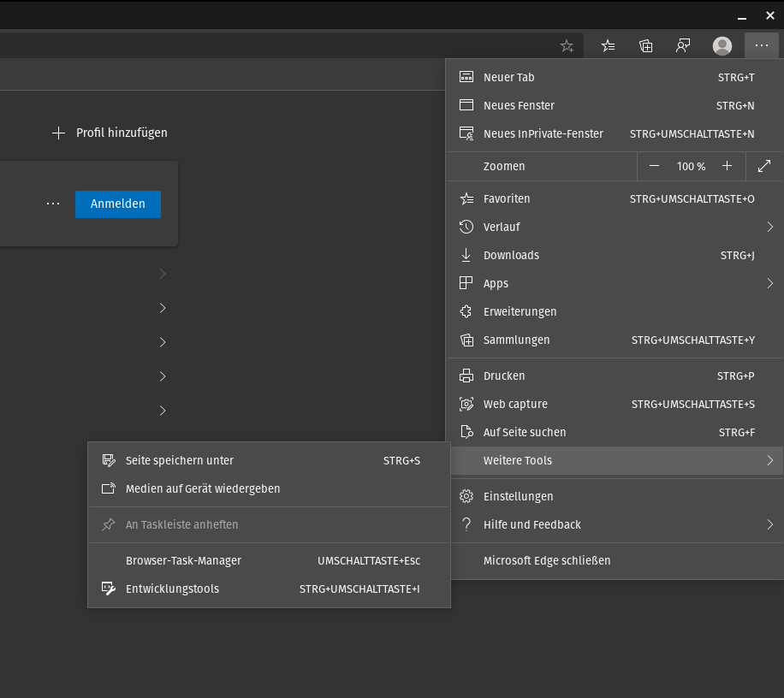Click the STRG+UMSCHALTTASTE+I shortcut text
The height and width of the screenshot is (698, 784).
pos(359,589)
